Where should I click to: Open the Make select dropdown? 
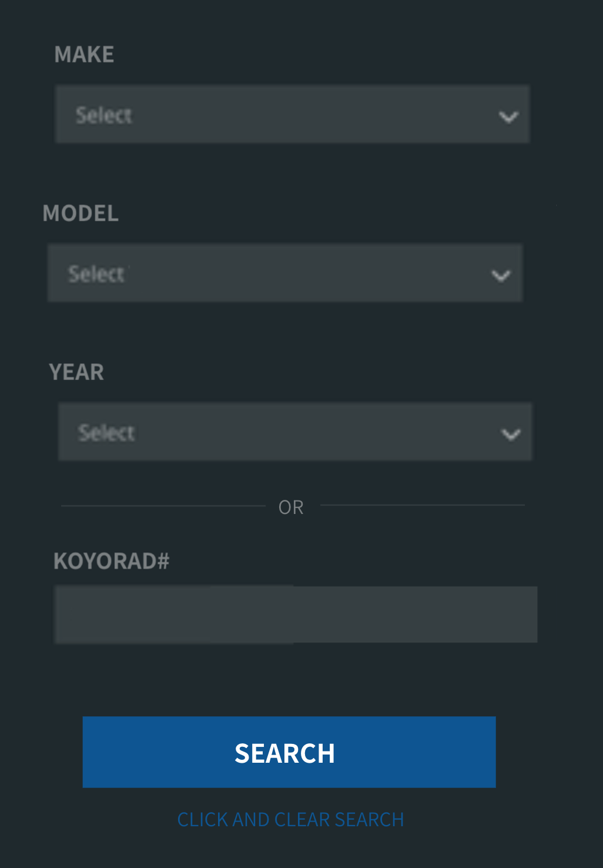[x=293, y=114]
